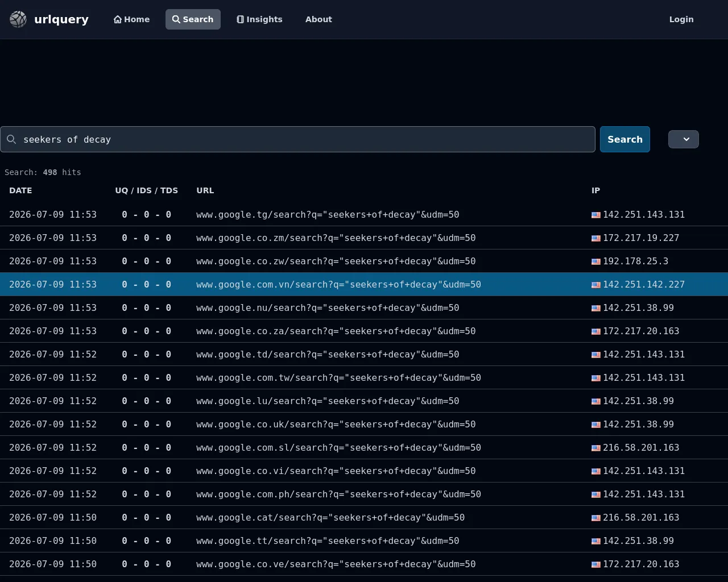The height and width of the screenshot is (582, 728).
Task: Click the IP in the google.lu row
Action: [638, 401]
